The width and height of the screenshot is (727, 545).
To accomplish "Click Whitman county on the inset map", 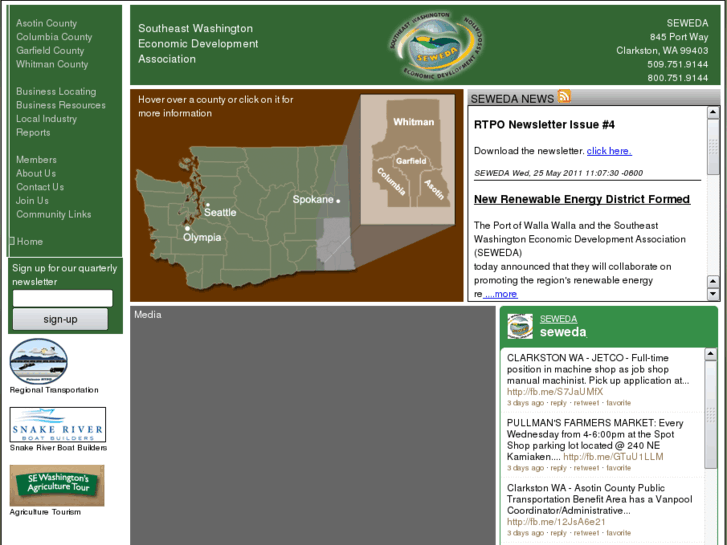I will coord(414,122).
